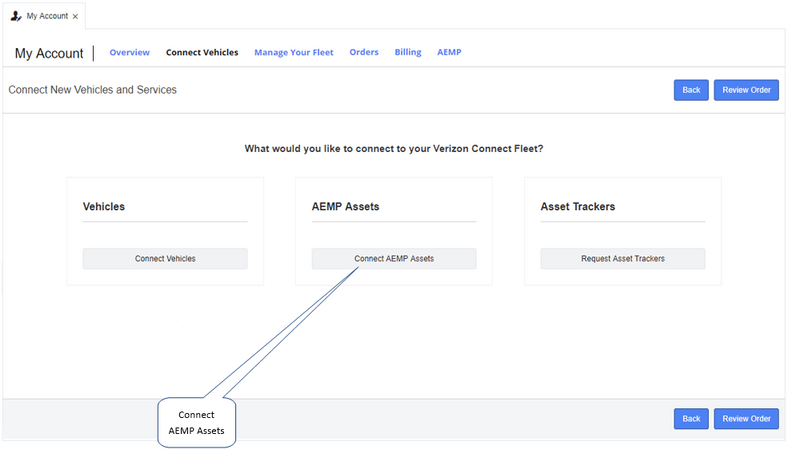The width and height of the screenshot is (788, 450).
Task: Go to Manage Your Fleet
Action: pyautogui.click(x=293, y=52)
